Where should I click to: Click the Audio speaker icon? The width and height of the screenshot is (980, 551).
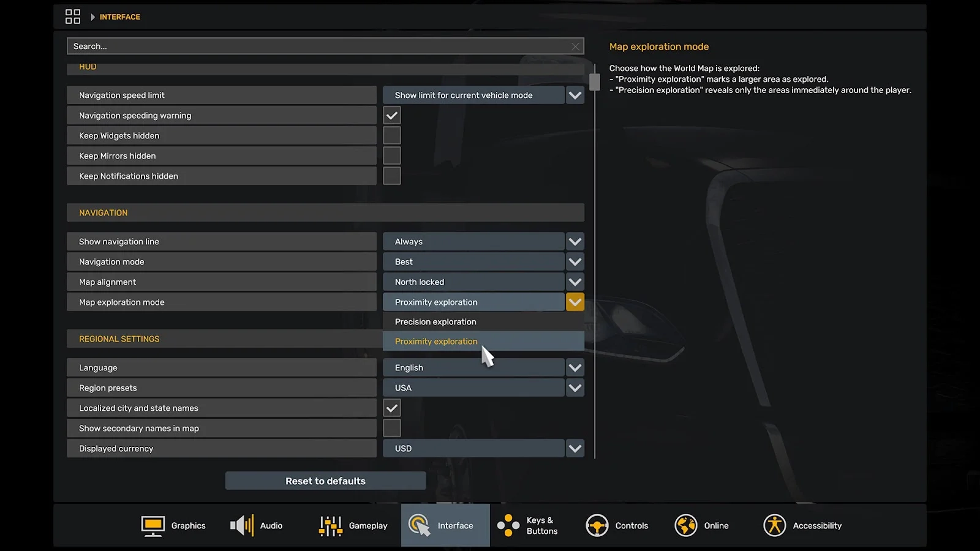pyautogui.click(x=242, y=525)
